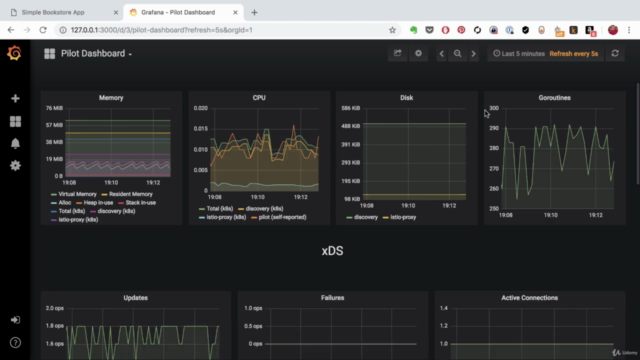Open the Updates panel title menu
Screen dimensions: 640x360
click(136, 298)
